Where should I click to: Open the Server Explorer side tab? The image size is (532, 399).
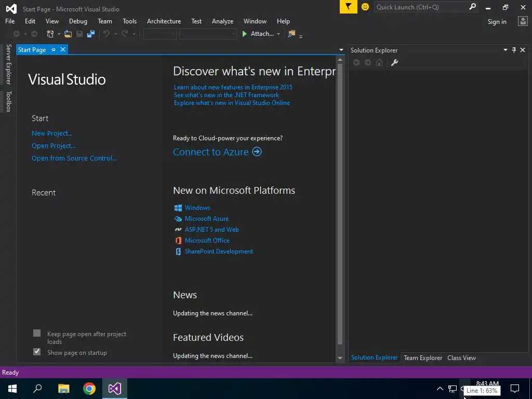pos(8,64)
